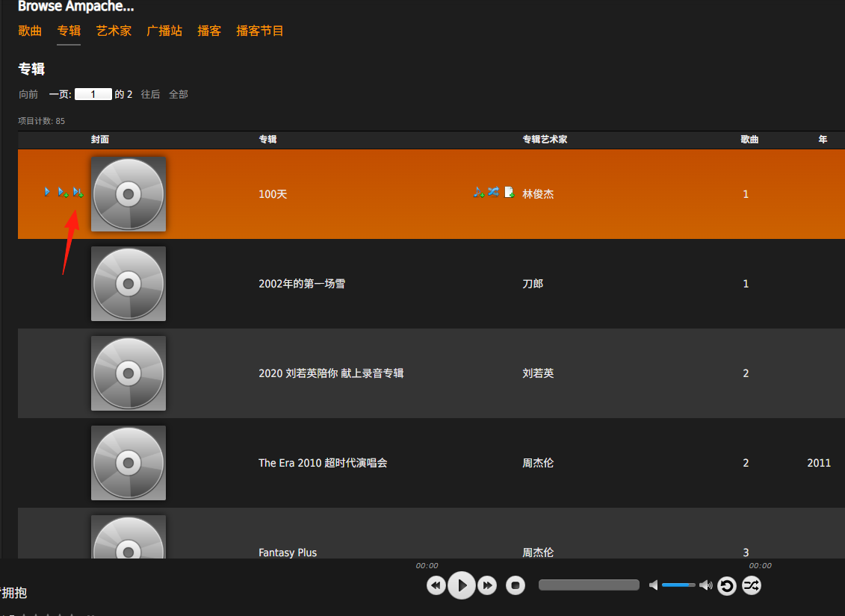The width and height of the screenshot is (845, 616).
Task: Toggle repeat mode in the player
Action: (x=726, y=585)
